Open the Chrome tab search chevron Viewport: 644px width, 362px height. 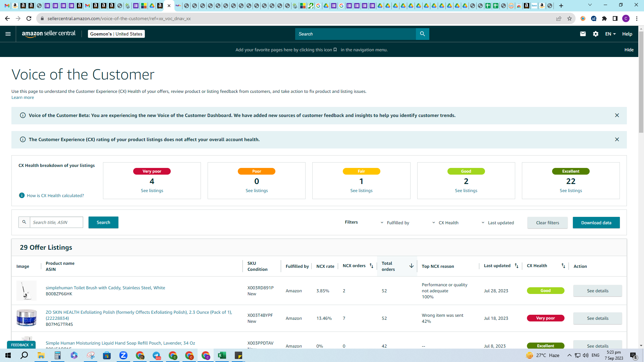(x=590, y=5)
